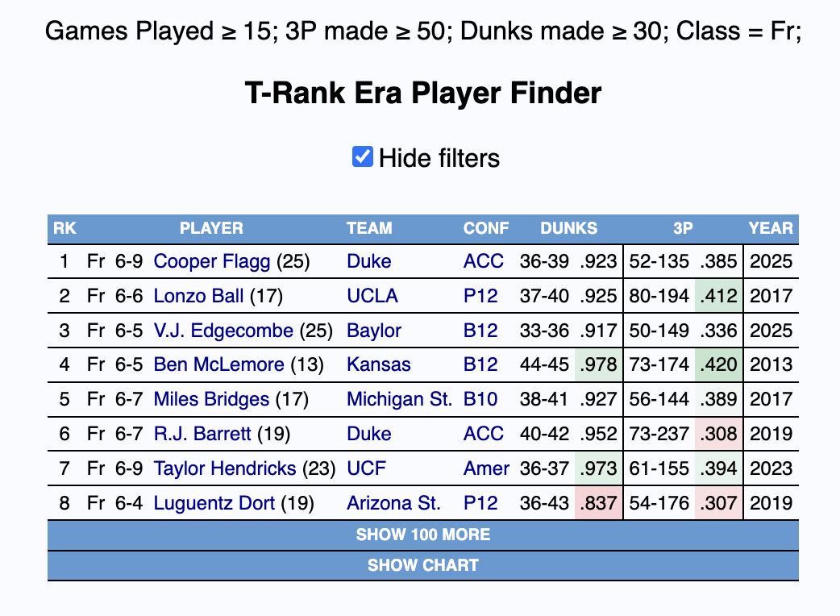The image size is (840, 616).
Task: Open Cooper Flagg player link
Action: coord(211,261)
